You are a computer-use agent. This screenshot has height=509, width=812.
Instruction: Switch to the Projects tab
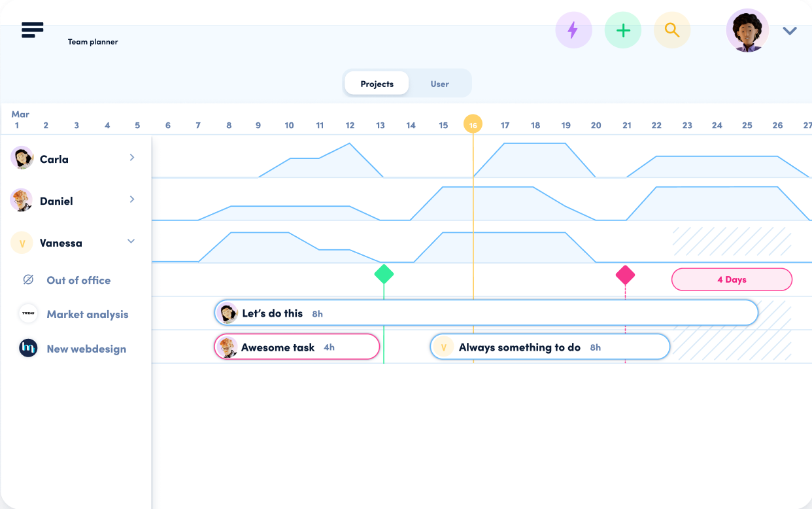pos(377,84)
